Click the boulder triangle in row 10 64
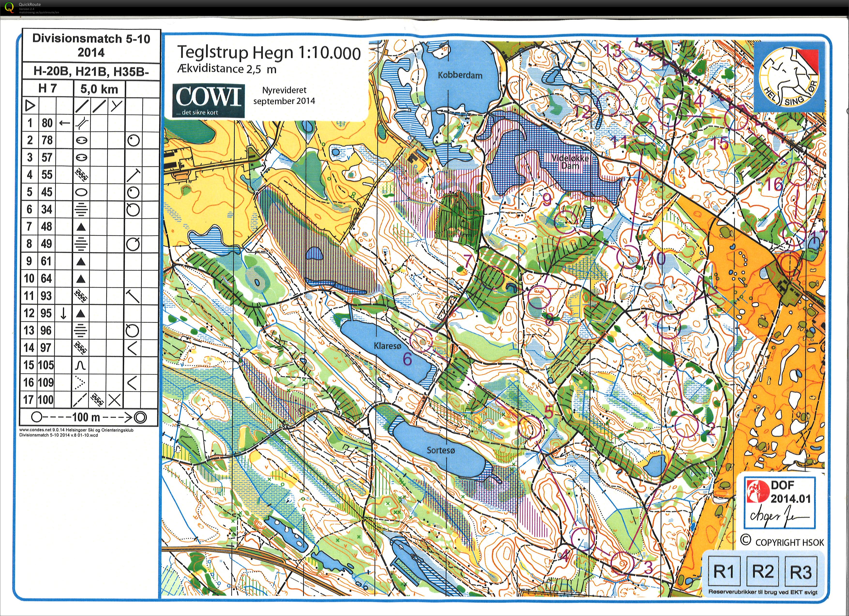This screenshot has width=849, height=616. click(81, 279)
